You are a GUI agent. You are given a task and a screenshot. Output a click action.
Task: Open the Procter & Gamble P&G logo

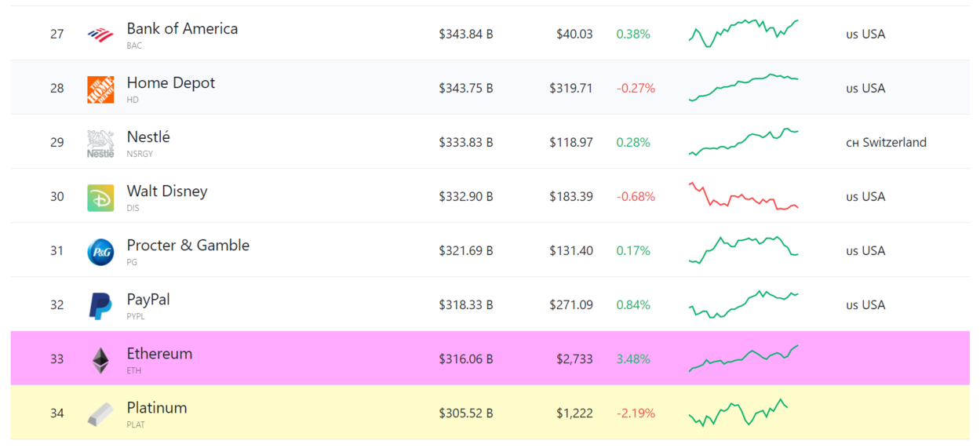pyautogui.click(x=100, y=252)
